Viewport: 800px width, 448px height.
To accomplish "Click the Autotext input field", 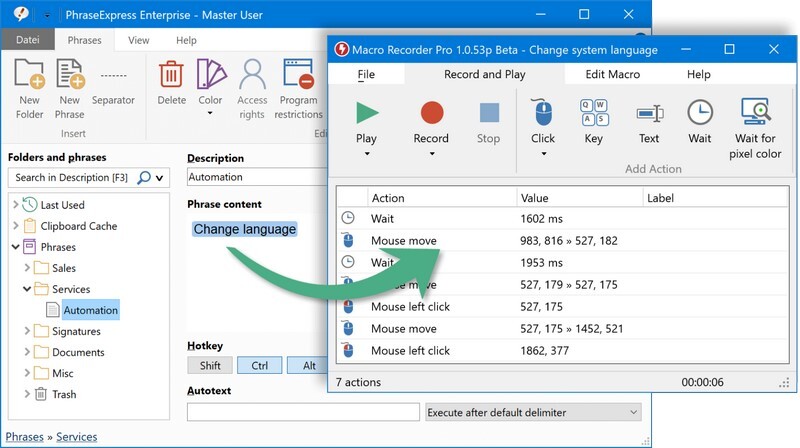I will coord(303,412).
